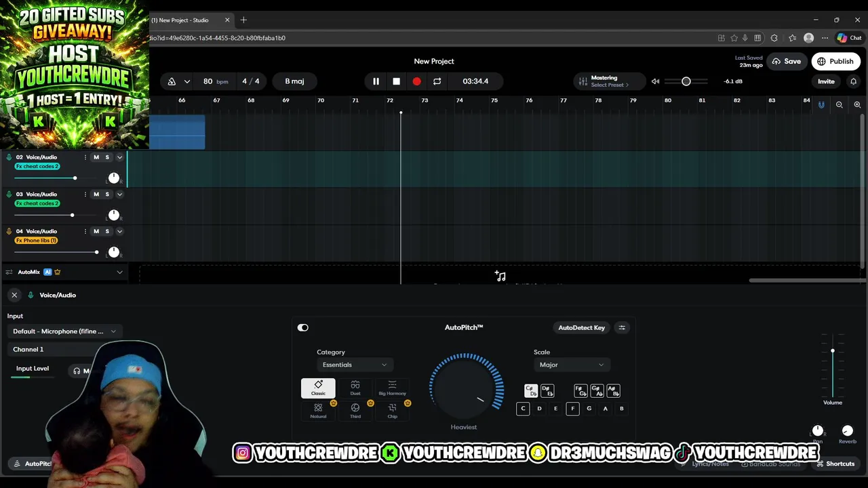The height and width of the screenshot is (488, 868).
Task: Open the Essentials category dropdown
Action: (354, 365)
